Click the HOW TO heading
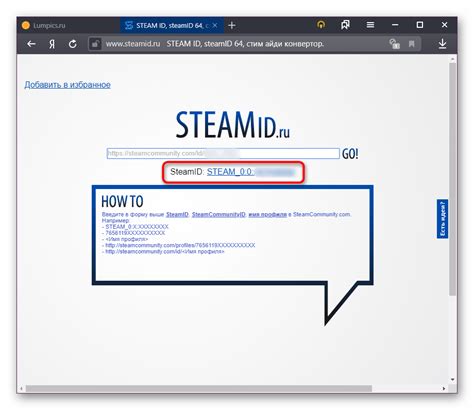 [122, 202]
